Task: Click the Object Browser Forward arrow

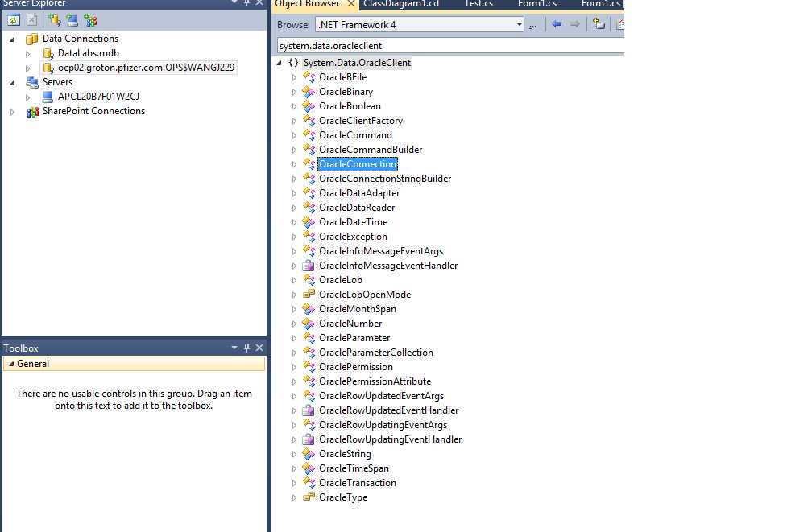Action: 575,24
